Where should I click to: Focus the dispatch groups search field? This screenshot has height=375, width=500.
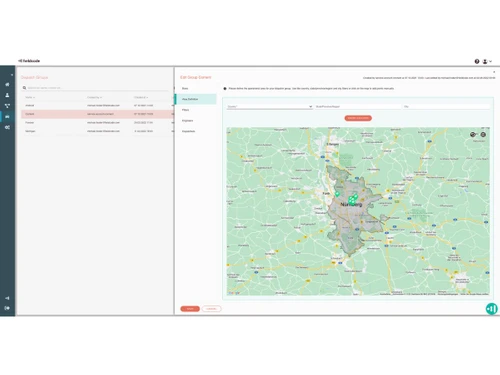[97, 88]
